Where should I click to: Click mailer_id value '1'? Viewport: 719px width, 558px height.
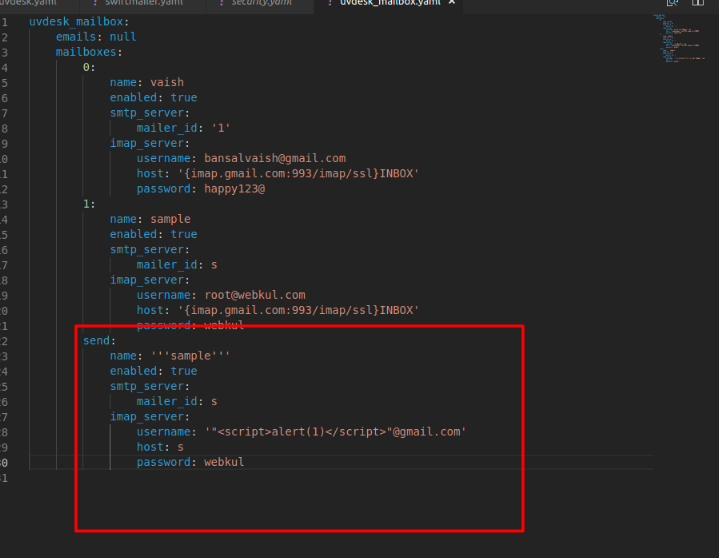point(221,128)
